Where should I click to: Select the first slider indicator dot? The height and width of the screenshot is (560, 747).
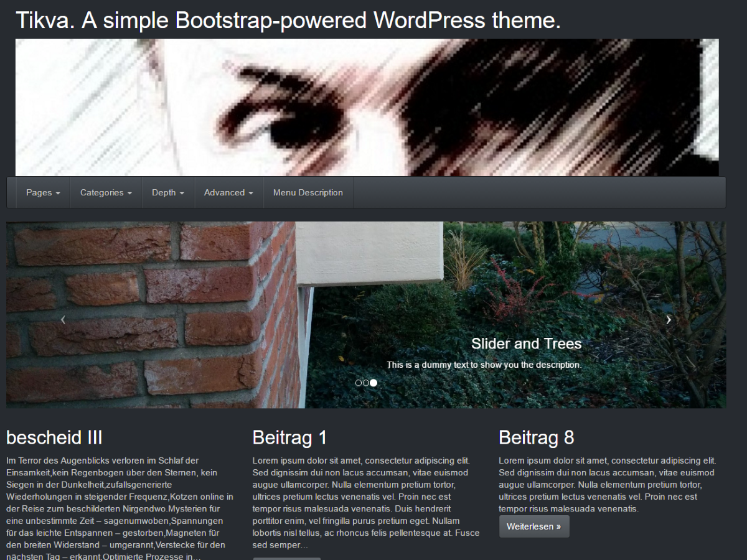(358, 383)
